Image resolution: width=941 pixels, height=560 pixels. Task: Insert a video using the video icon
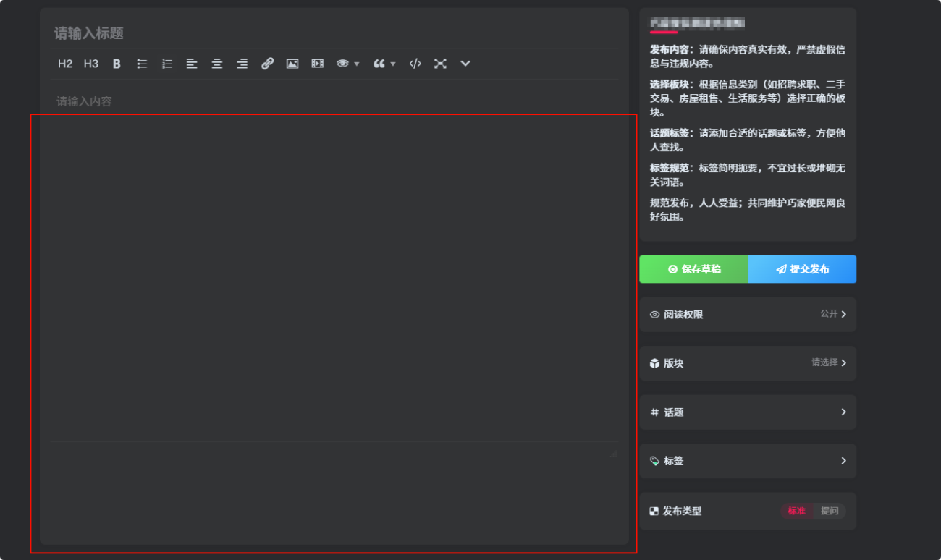(x=316, y=64)
